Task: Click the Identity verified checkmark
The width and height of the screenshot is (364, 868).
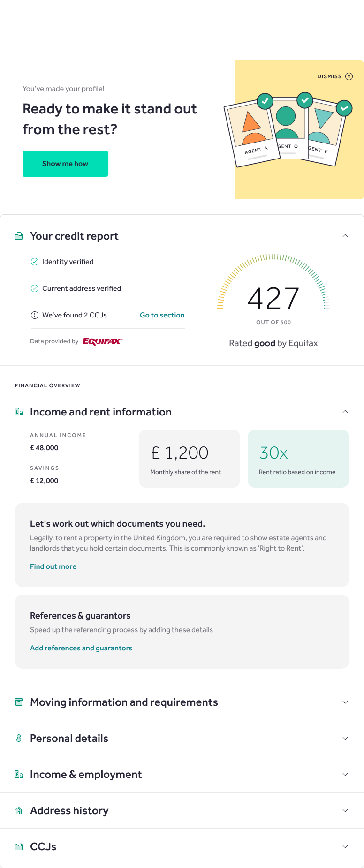Action: point(34,262)
